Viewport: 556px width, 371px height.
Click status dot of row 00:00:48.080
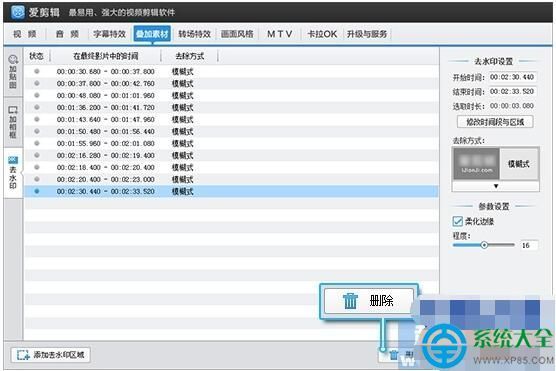pos(37,95)
